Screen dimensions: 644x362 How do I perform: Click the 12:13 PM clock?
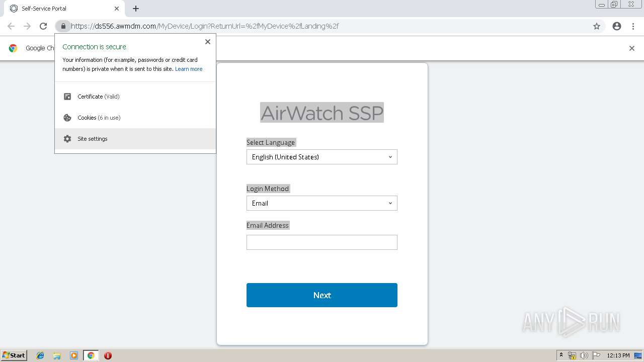pos(618,355)
